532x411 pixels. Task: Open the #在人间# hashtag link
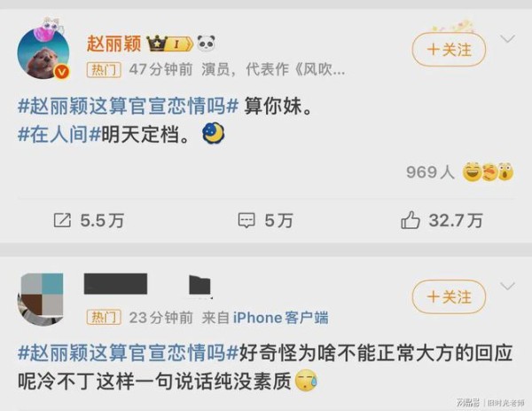[59, 134]
